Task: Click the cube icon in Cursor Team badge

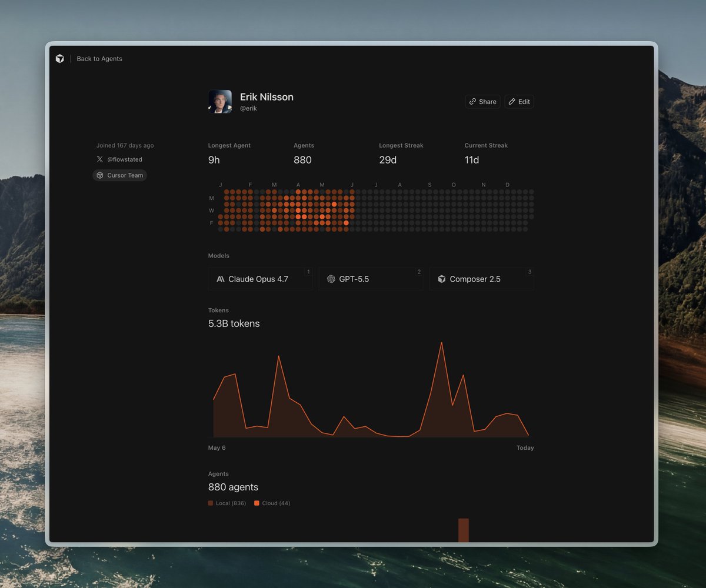Action: tap(100, 175)
